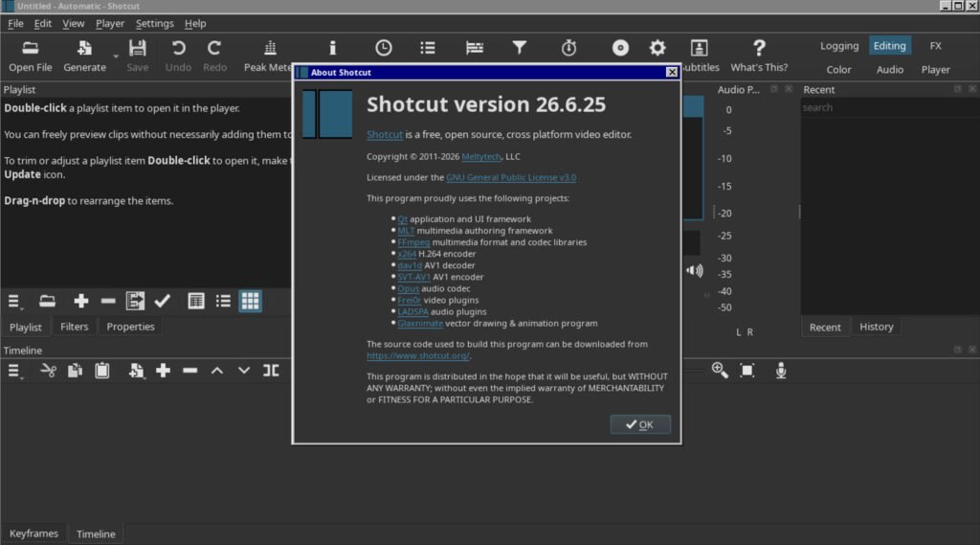This screenshot has width=980, height=545.
Task: Add source to playlist with plus icon
Action: pos(80,302)
